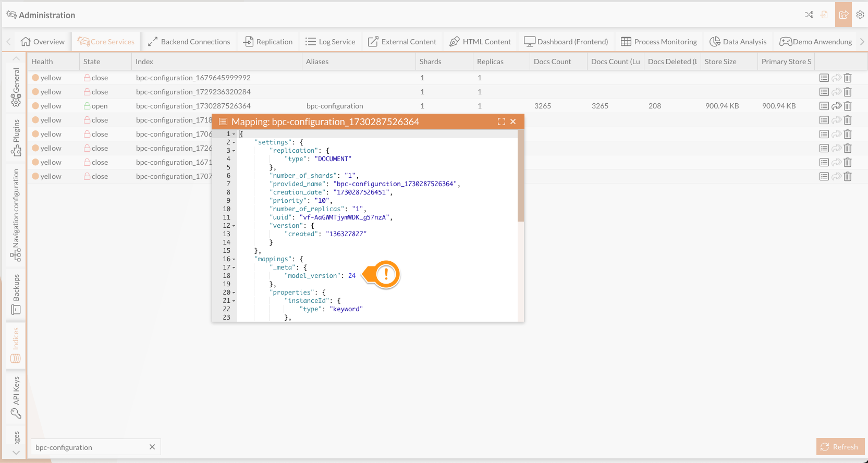Maximize the Mapping dialog with fullscreen icon

pyautogui.click(x=502, y=121)
